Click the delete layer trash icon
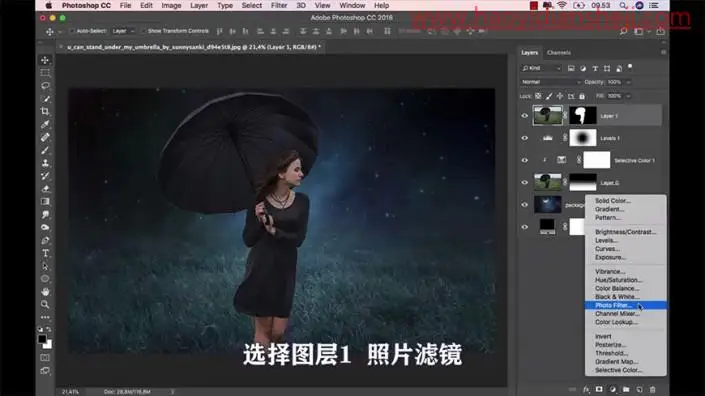 click(x=652, y=389)
